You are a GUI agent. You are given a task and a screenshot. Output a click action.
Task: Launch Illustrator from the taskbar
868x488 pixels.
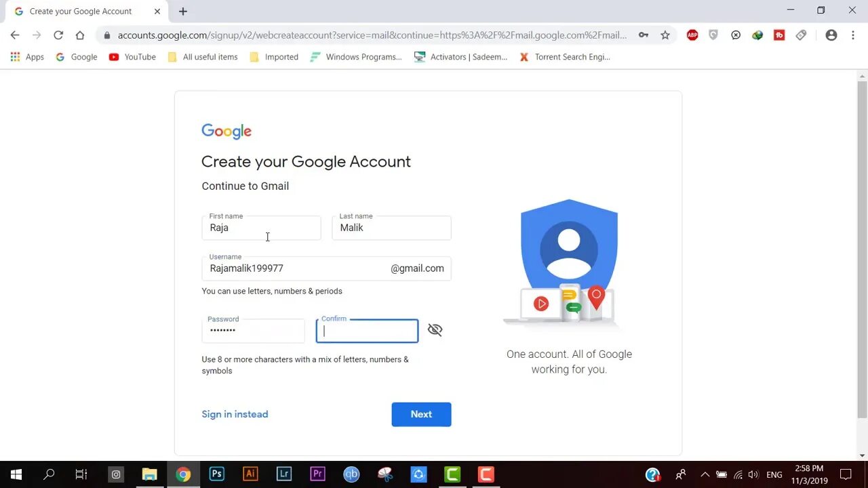[250, 474]
